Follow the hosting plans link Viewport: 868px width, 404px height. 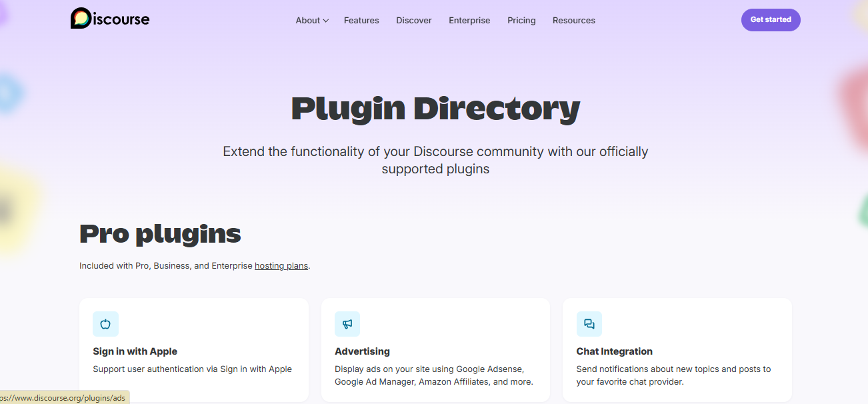281,265
